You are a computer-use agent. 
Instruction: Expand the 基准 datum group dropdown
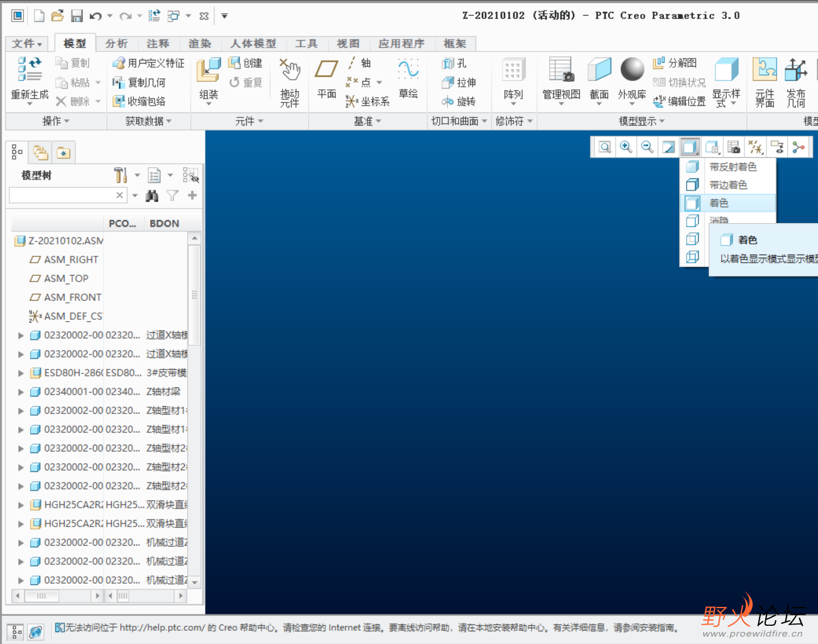point(368,121)
